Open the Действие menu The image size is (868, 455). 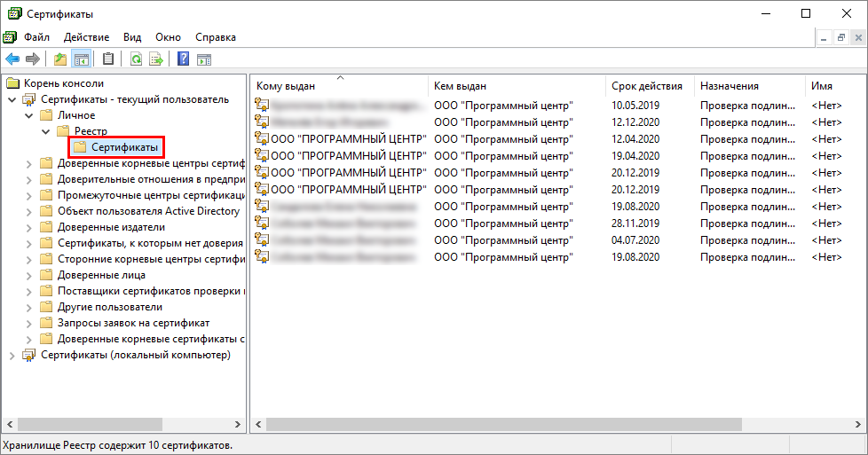pyautogui.click(x=86, y=37)
